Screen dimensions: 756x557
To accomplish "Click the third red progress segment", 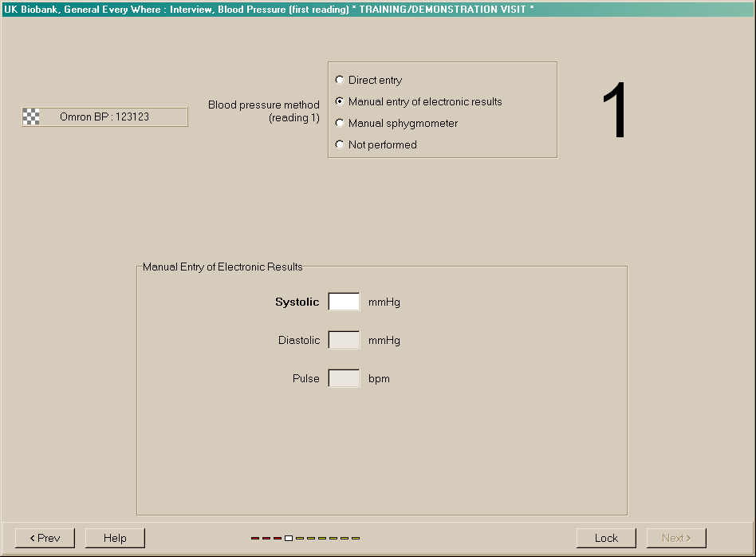I will (278, 538).
